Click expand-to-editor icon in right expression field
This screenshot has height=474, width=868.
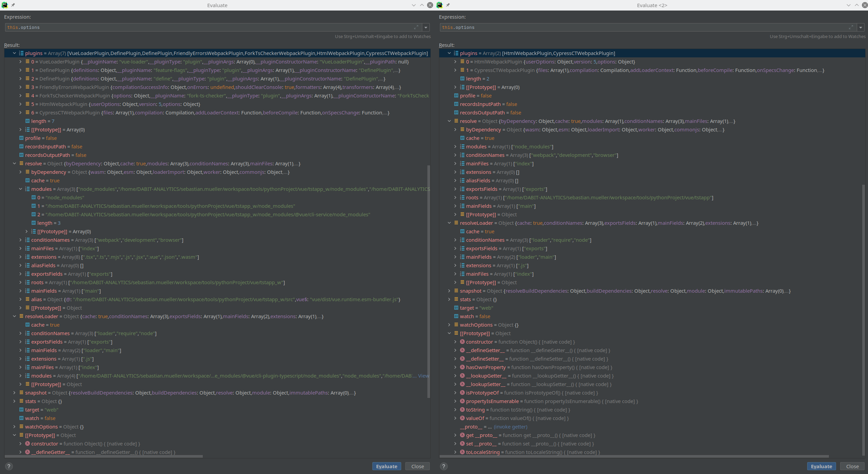[x=851, y=27]
